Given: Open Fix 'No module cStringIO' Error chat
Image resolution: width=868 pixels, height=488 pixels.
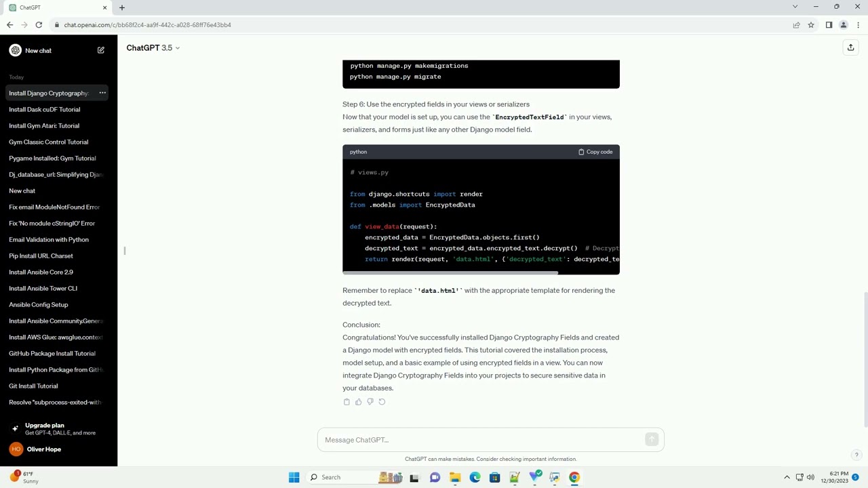Looking at the screenshot, I should 58,223.
